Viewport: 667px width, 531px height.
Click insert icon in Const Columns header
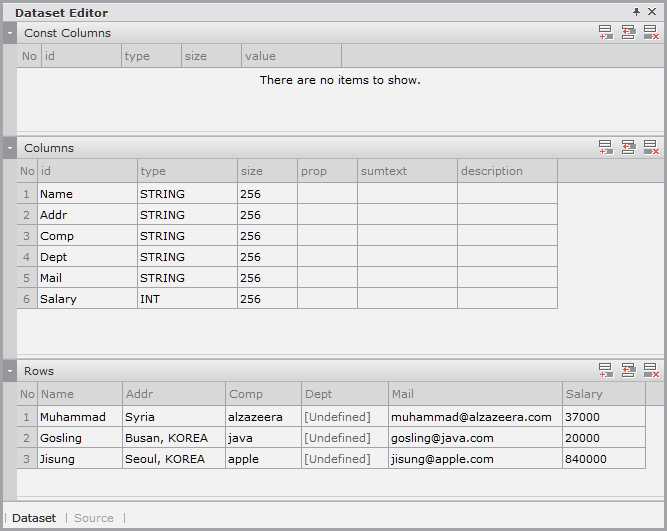pos(628,33)
